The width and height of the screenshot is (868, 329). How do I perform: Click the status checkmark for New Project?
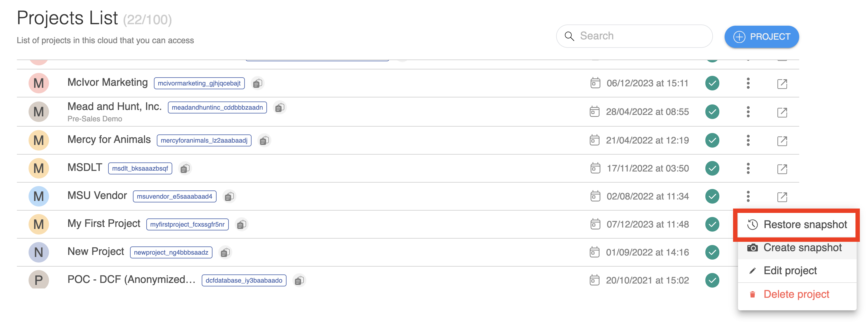[712, 252]
